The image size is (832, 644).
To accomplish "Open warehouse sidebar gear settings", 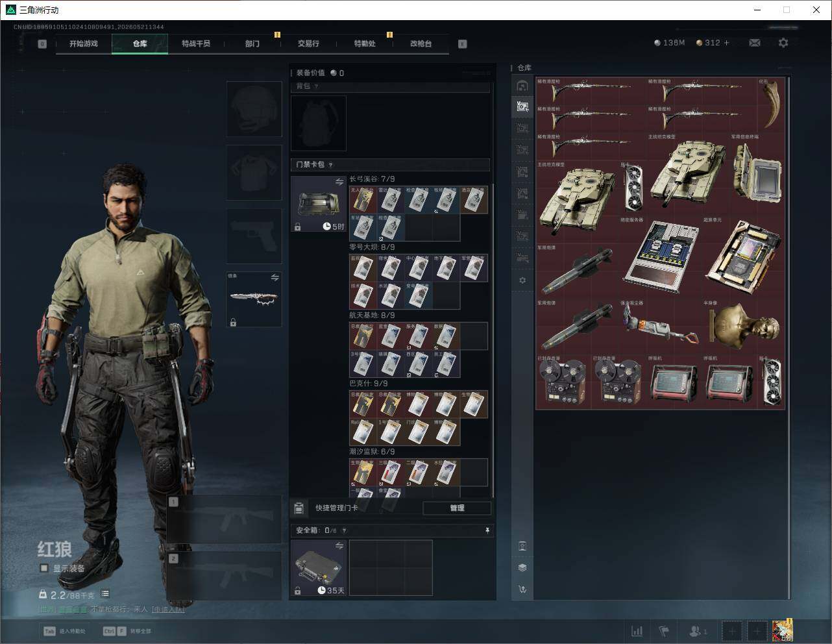I will (522, 280).
